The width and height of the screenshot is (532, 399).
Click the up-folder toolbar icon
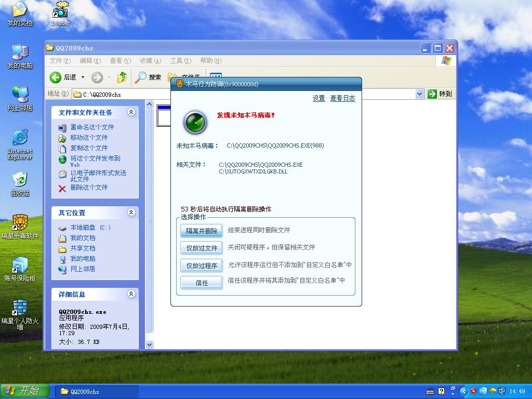coord(122,77)
